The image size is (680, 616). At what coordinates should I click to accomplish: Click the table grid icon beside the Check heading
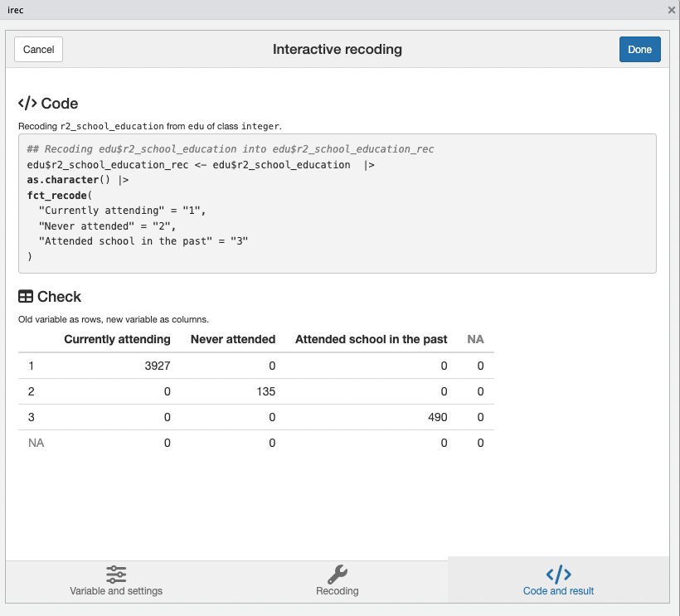(x=24, y=296)
